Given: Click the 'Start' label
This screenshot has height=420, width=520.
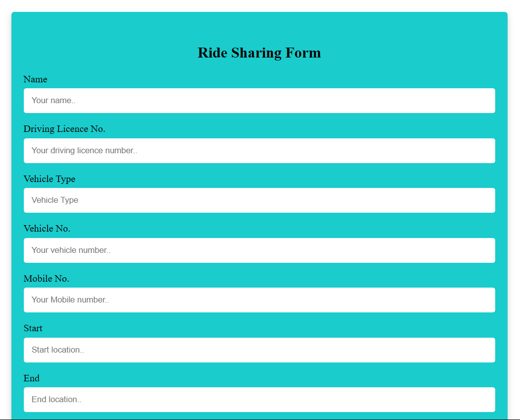Looking at the screenshot, I should 33,328.
